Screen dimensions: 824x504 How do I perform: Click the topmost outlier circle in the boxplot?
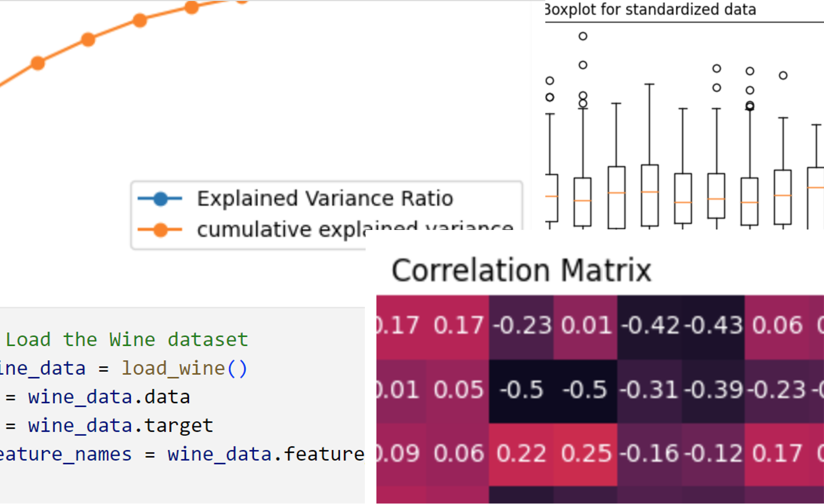coord(583,36)
